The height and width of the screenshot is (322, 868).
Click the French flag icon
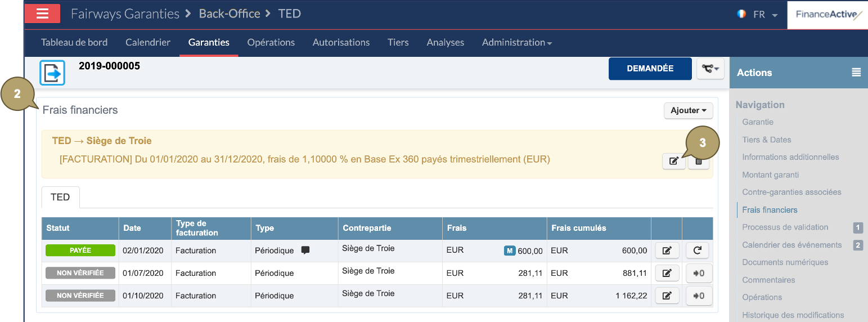coord(741,14)
